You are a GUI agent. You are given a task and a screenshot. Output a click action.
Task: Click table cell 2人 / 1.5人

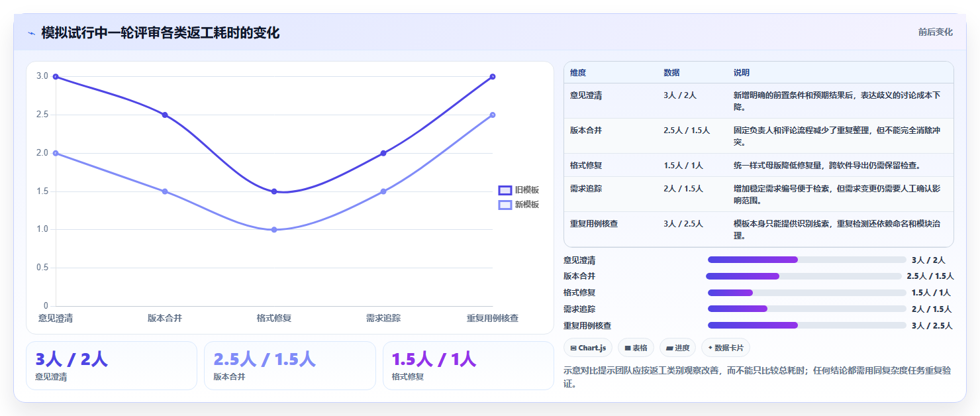pos(683,189)
